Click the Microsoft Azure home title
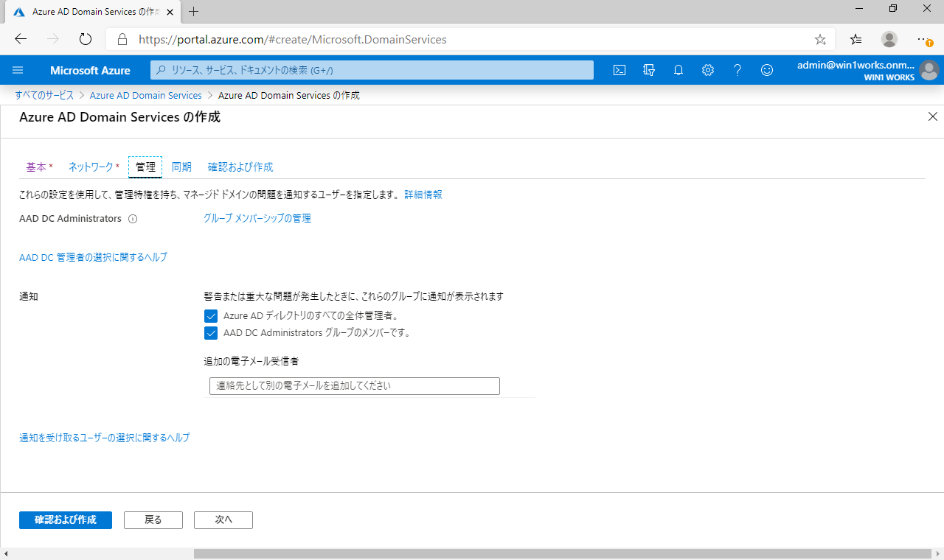Screen dimensions: 944x560 point(90,71)
